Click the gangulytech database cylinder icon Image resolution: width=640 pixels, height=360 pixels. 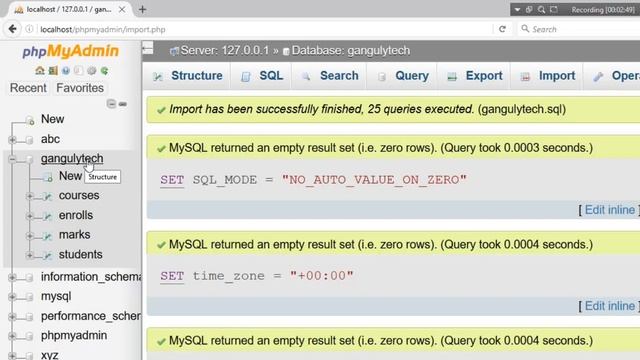point(29,159)
